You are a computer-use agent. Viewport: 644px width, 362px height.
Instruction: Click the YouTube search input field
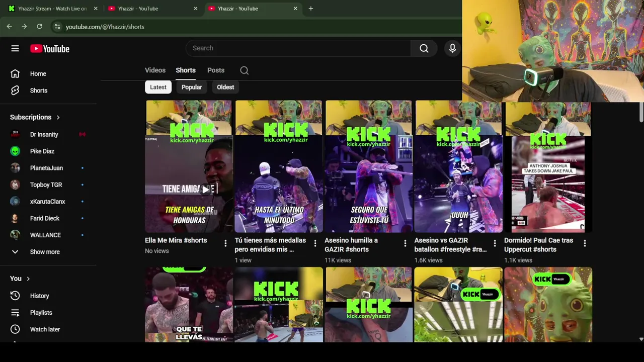(298, 48)
